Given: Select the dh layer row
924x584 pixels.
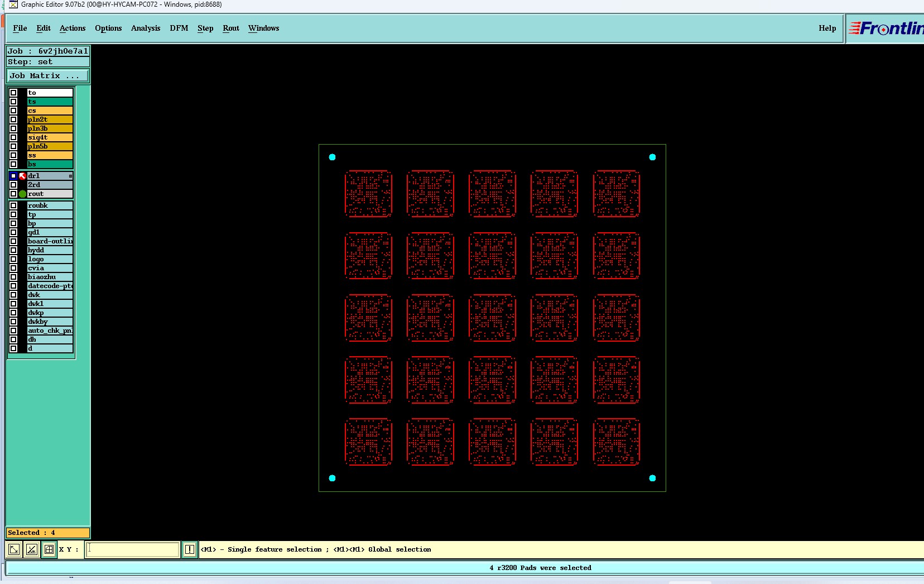Looking at the screenshot, I should pos(50,339).
